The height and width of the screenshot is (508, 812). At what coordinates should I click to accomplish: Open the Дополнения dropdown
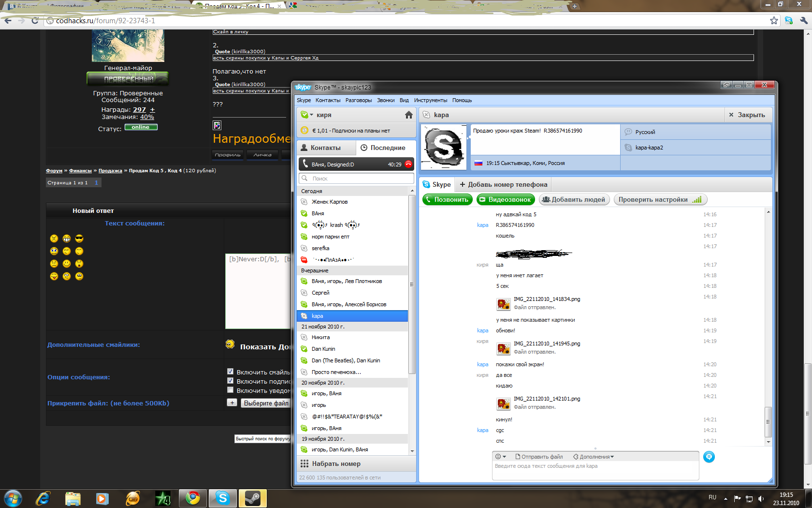pos(594,457)
